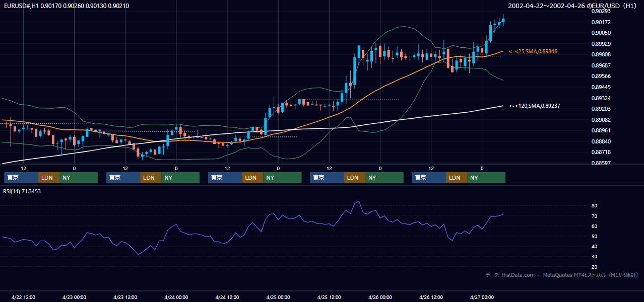Click the 4/24 12:00 time axis label

point(227,297)
